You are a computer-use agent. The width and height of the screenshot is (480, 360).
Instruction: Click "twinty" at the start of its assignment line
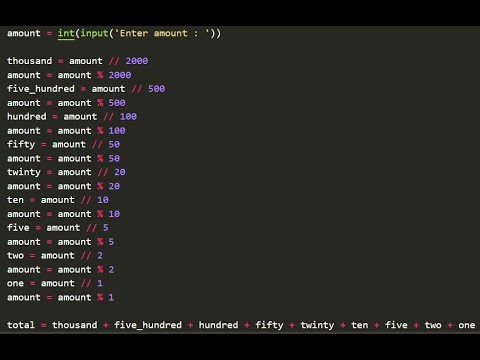coord(24,172)
